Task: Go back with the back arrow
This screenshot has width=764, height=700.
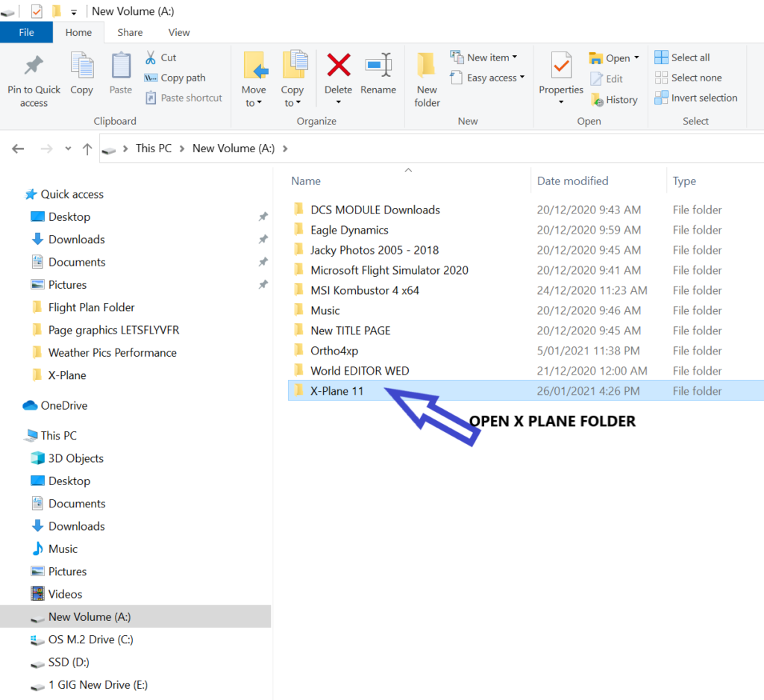Action: pyautogui.click(x=18, y=149)
